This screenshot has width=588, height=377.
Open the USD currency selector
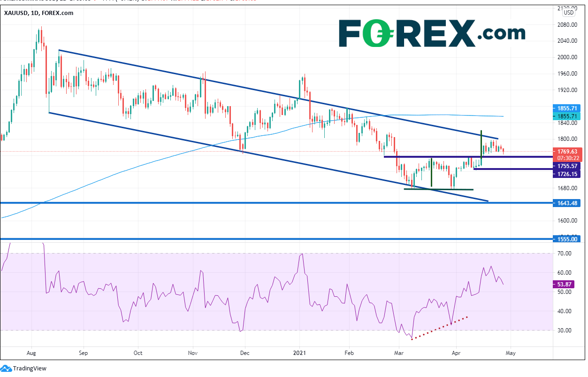pyautogui.click(x=569, y=13)
